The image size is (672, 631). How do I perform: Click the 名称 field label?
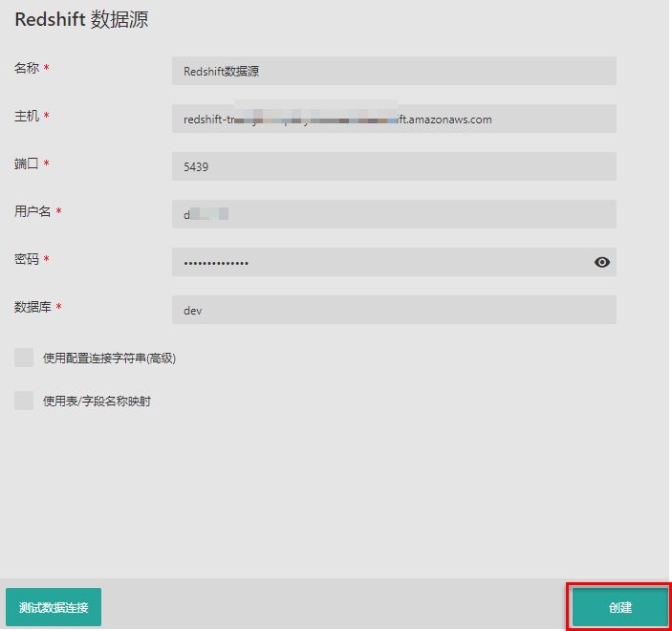tap(27, 68)
